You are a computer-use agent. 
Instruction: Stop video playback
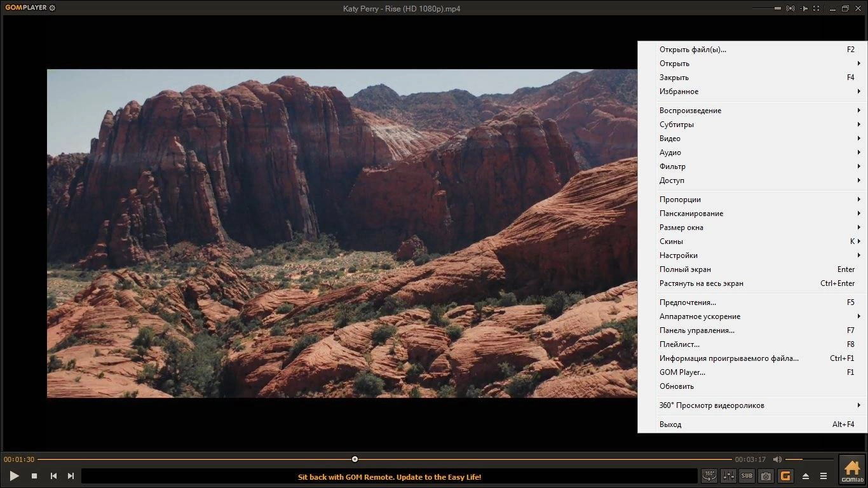click(34, 476)
